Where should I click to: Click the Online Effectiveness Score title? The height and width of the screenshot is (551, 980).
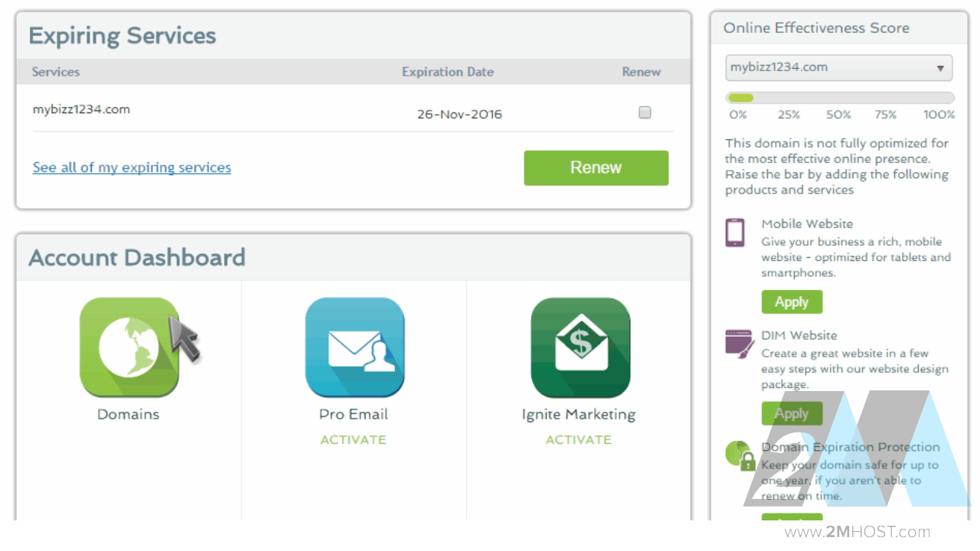coord(816,28)
